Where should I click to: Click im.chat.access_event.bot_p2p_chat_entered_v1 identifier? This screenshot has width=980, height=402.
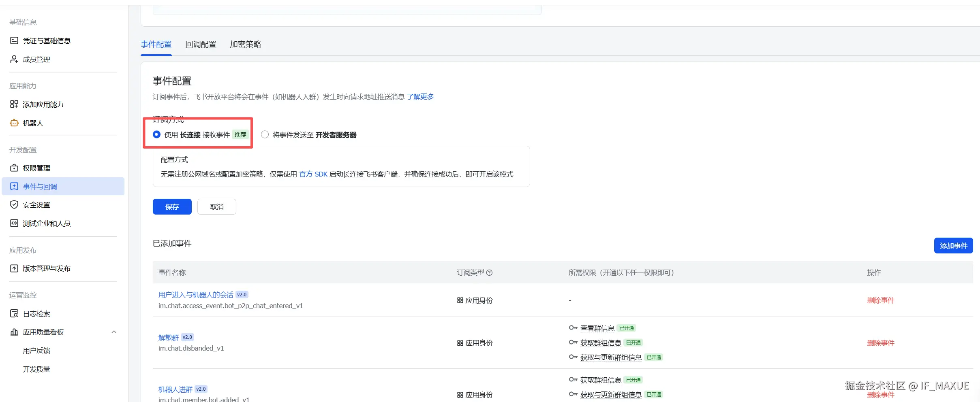(x=231, y=306)
